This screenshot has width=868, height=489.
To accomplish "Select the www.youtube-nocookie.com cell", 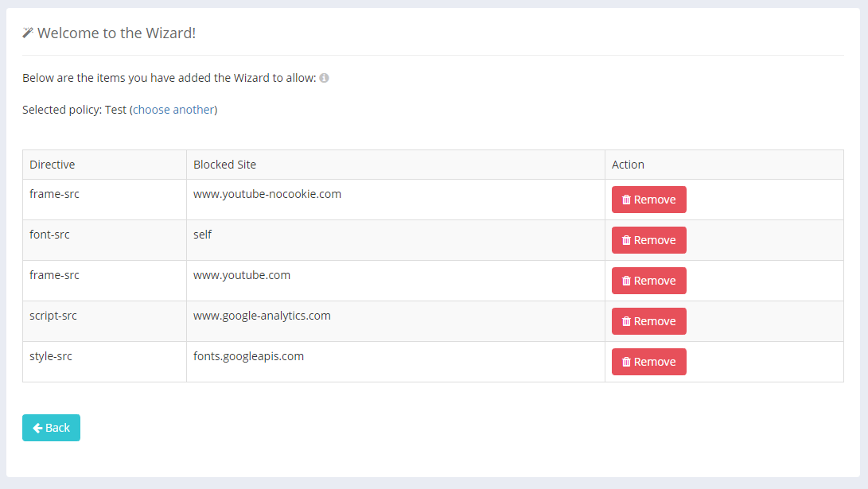I will [267, 194].
